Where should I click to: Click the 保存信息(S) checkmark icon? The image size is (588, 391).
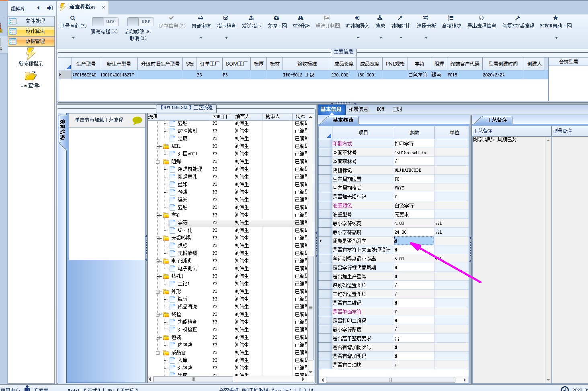pos(172,18)
